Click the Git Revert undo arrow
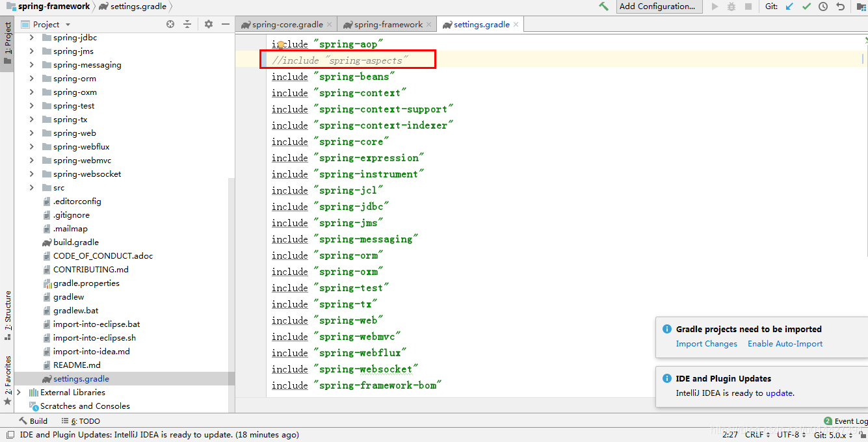Viewport: 868px width, 442px height. (x=840, y=6)
